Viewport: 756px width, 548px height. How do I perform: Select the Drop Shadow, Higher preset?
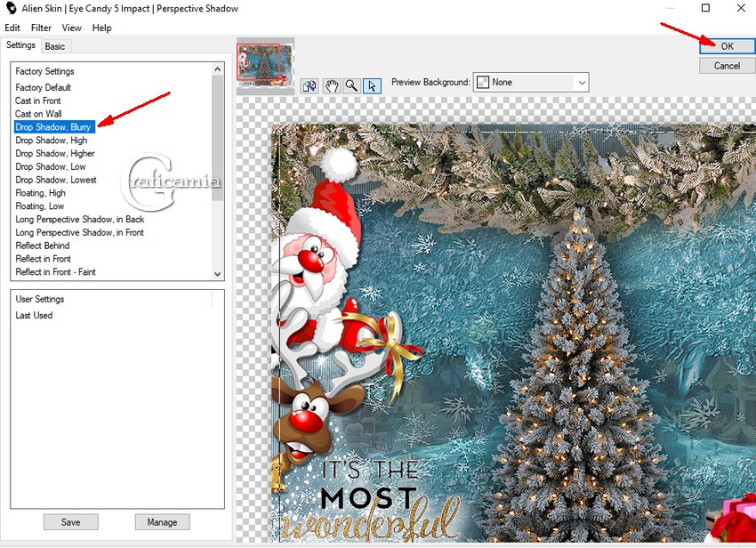pyautogui.click(x=55, y=153)
